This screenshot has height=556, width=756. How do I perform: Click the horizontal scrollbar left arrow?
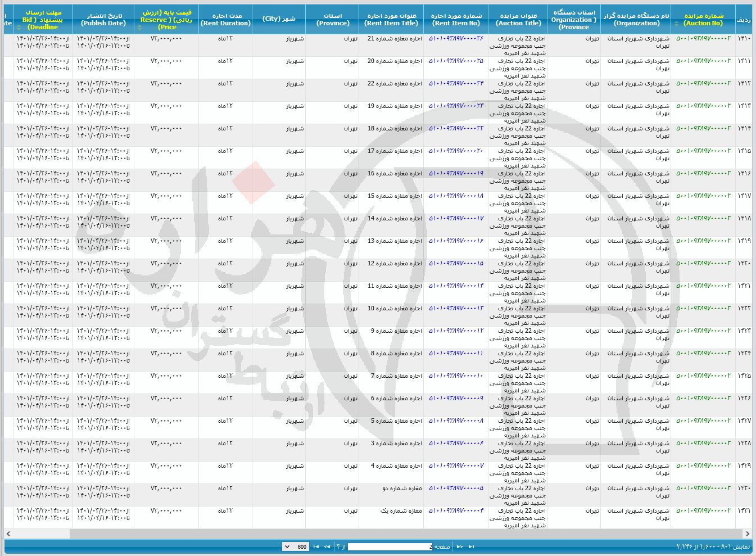pos(8,534)
